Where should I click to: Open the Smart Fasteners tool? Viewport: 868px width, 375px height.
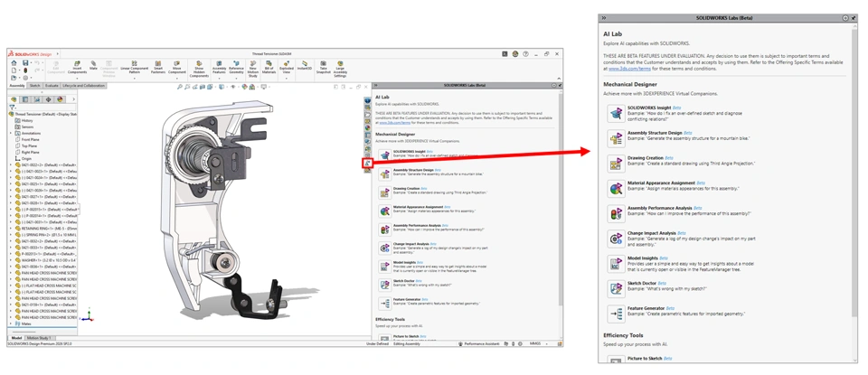click(158, 66)
